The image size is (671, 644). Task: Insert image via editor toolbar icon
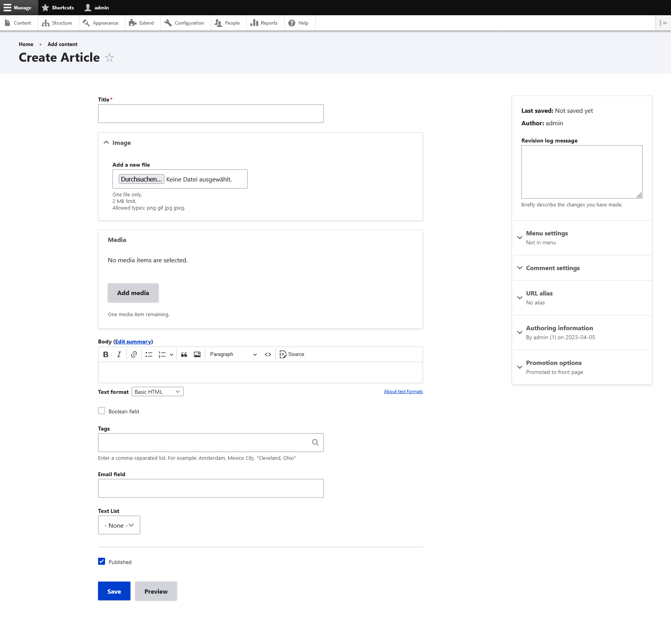click(x=197, y=354)
